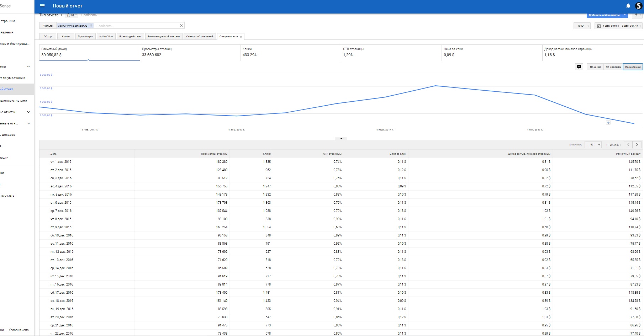Go to next page of table rows
644x336 pixels.
[637, 145]
